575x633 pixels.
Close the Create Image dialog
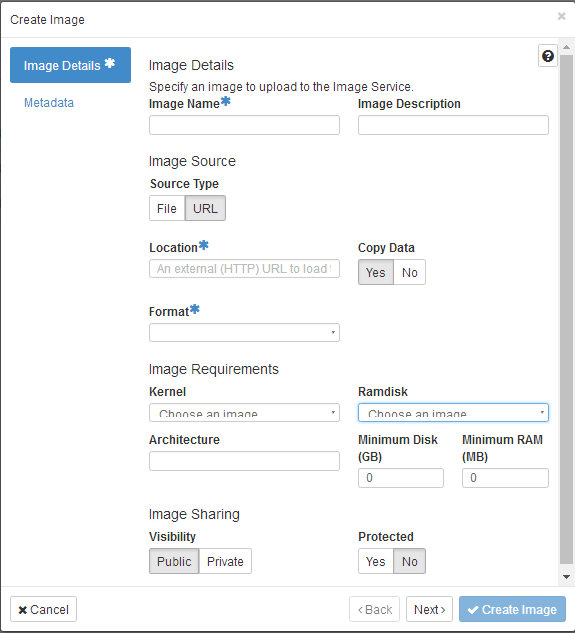coord(561,16)
